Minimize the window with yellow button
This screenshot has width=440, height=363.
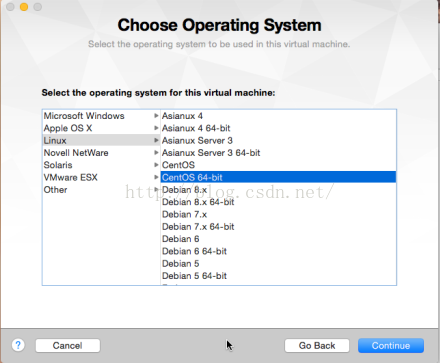[24, 7]
